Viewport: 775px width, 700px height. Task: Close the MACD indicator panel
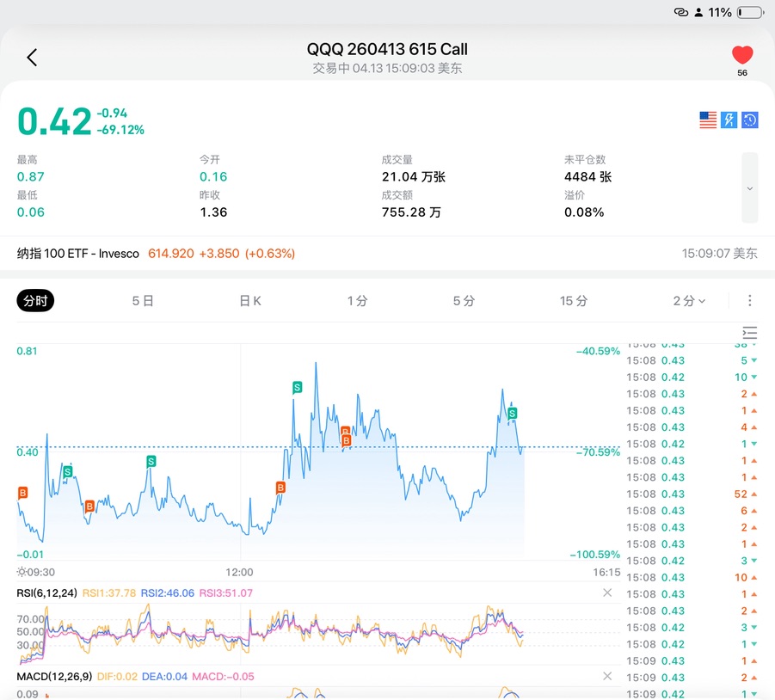tap(607, 677)
